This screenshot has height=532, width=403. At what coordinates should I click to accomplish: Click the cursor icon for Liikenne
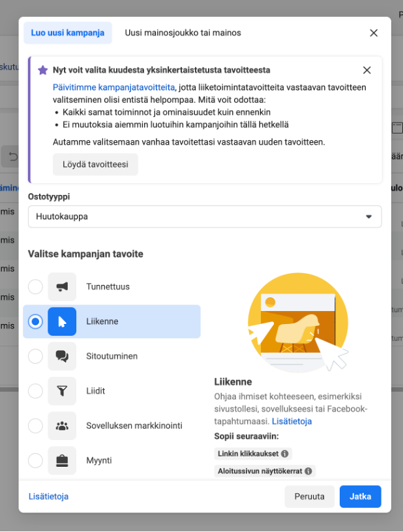[62, 321]
